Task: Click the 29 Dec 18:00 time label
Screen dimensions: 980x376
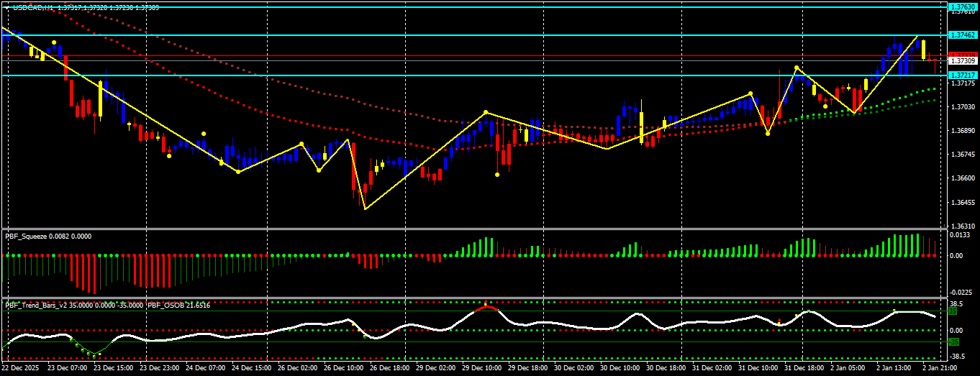Action: point(527,367)
